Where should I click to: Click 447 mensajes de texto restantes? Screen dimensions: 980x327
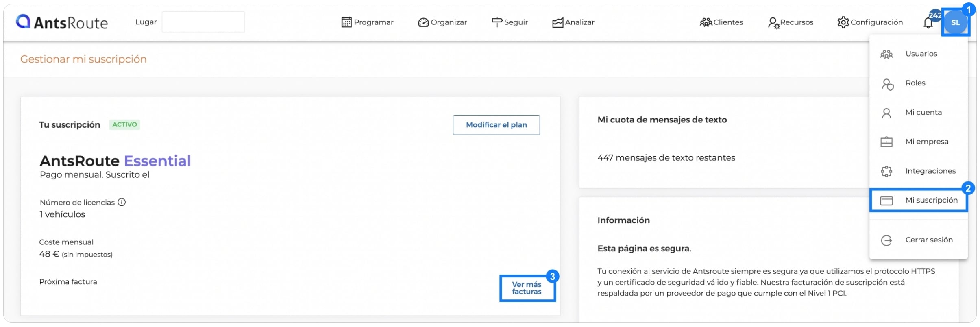666,158
